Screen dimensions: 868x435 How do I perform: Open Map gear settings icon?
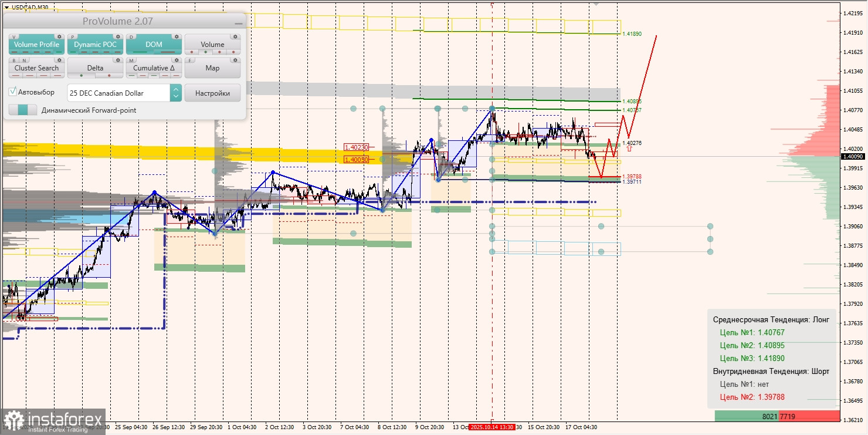click(235, 60)
